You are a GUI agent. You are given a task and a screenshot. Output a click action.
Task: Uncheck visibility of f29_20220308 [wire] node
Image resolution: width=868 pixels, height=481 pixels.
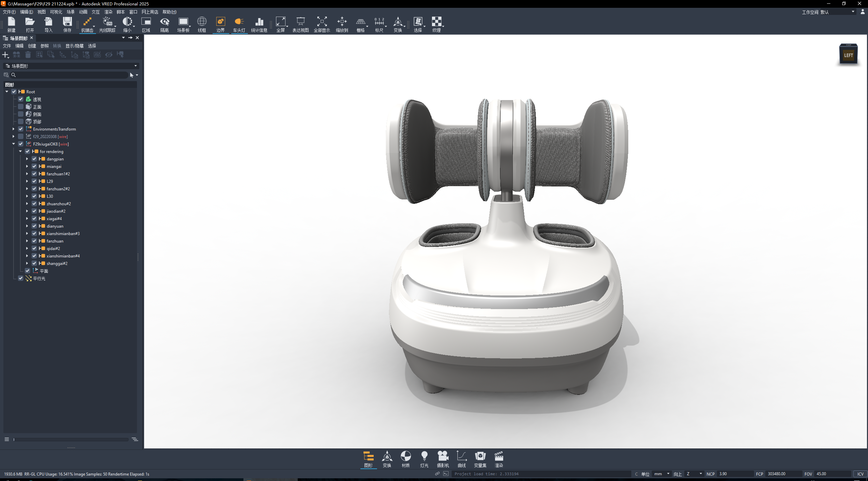tap(21, 136)
